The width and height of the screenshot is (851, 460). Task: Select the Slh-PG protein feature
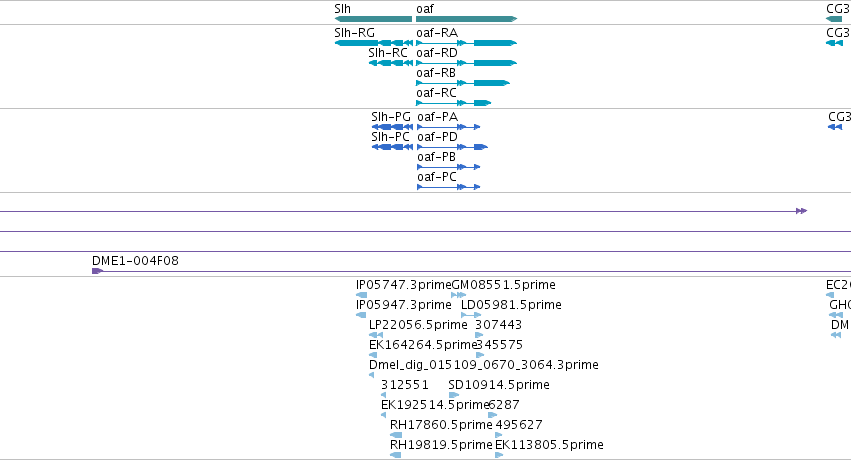click(x=392, y=127)
